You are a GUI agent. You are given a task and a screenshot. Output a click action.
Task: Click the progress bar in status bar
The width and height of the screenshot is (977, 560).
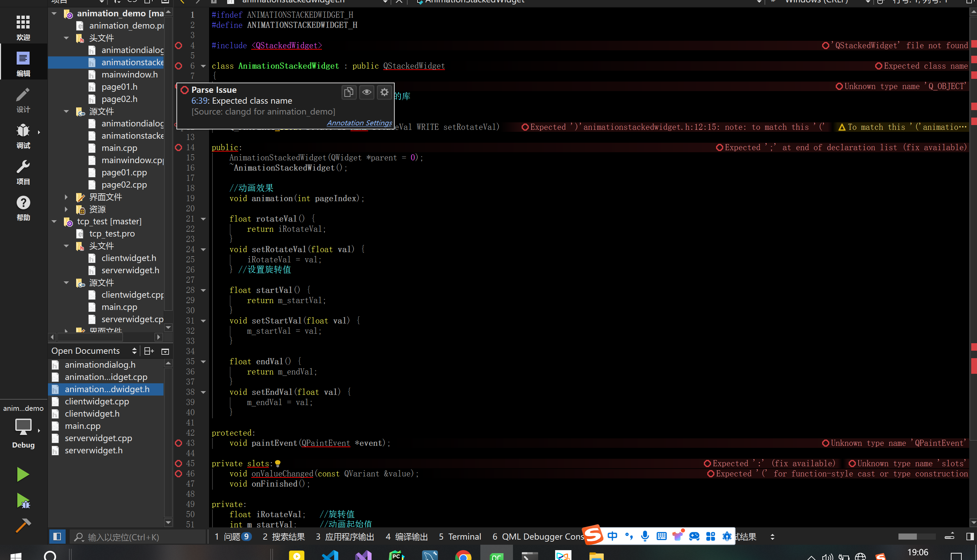(917, 537)
